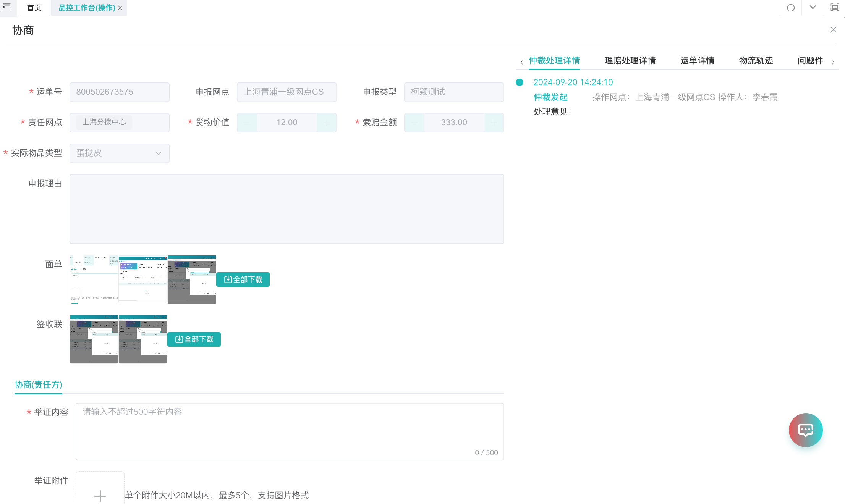The height and width of the screenshot is (504, 845).
Task: Click the 货物价值 12.00 value
Action: pos(287,123)
